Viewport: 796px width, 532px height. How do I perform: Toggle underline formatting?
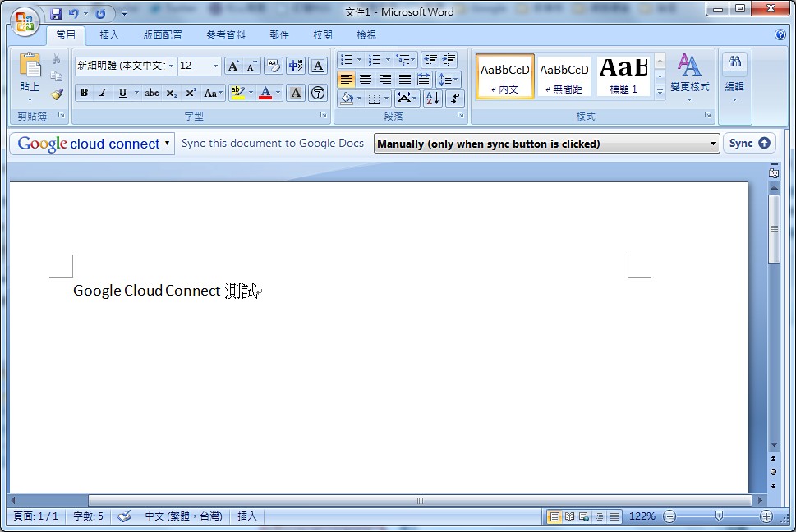coord(122,93)
